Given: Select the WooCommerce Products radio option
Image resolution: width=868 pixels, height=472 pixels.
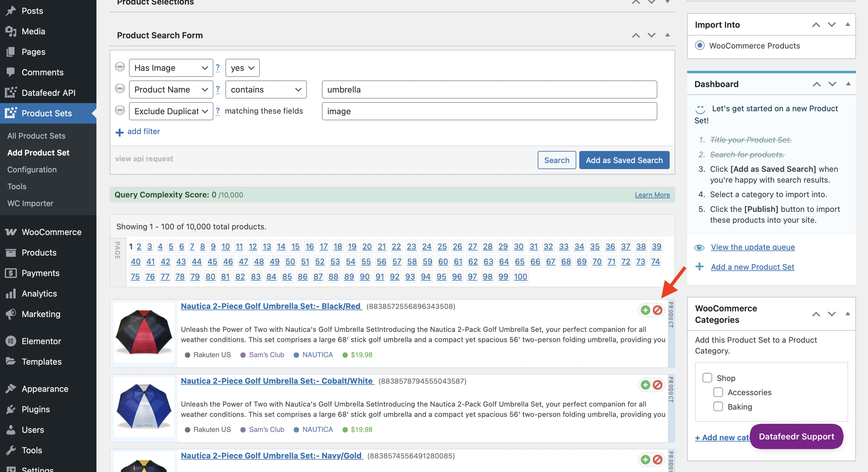Looking at the screenshot, I should pyautogui.click(x=700, y=46).
